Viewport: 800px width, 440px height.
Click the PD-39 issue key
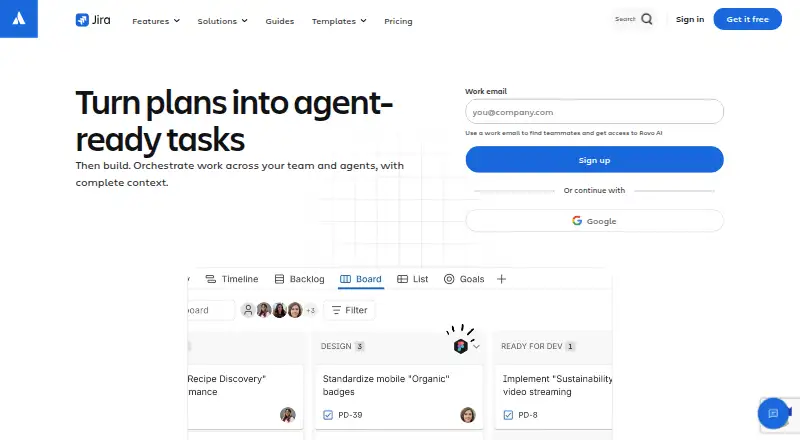pos(350,415)
